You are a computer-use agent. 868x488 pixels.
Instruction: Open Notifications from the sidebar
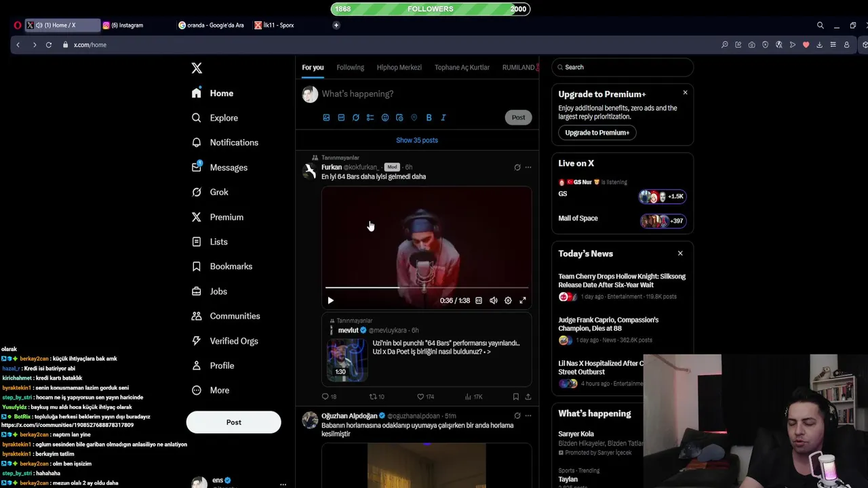[x=225, y=142]
